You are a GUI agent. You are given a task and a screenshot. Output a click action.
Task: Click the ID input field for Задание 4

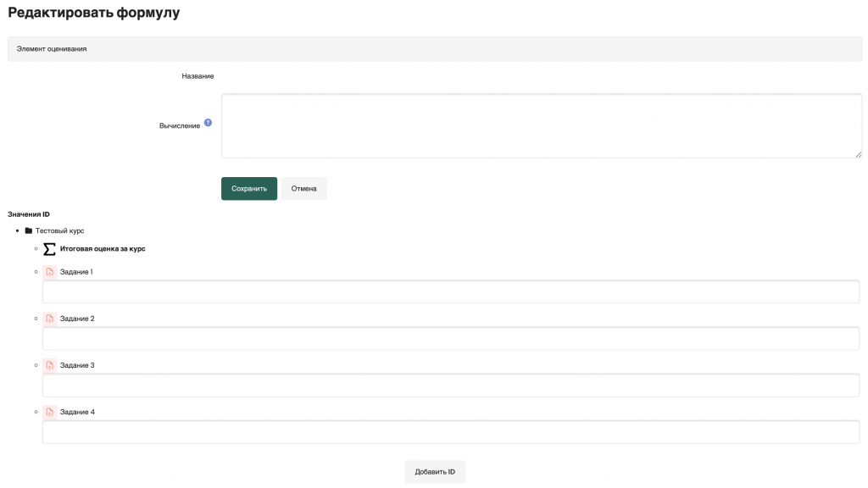450,431
